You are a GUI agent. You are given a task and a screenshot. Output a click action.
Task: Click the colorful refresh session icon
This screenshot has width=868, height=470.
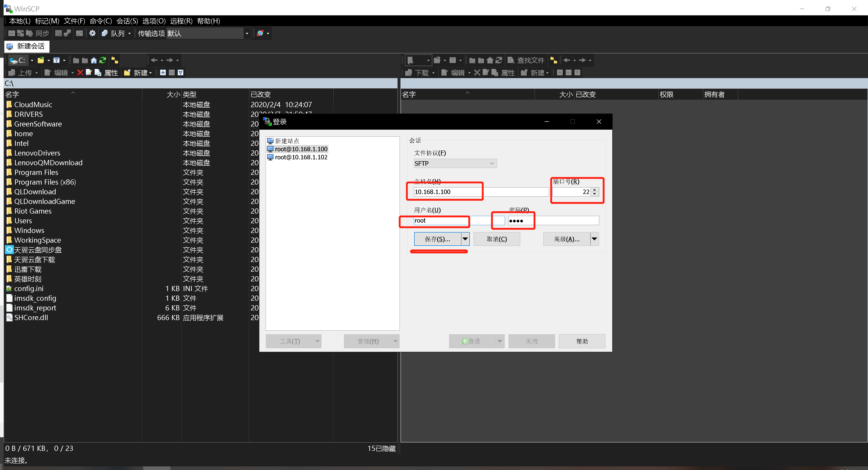tap(260, 33)
